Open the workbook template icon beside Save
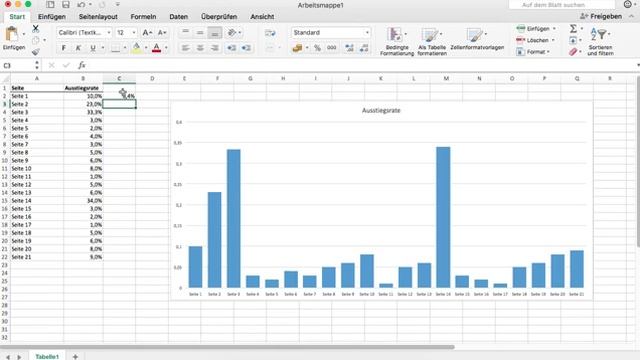Image resolution: width=640 pixels, height=360 pixels. click(x=50, y=4)
